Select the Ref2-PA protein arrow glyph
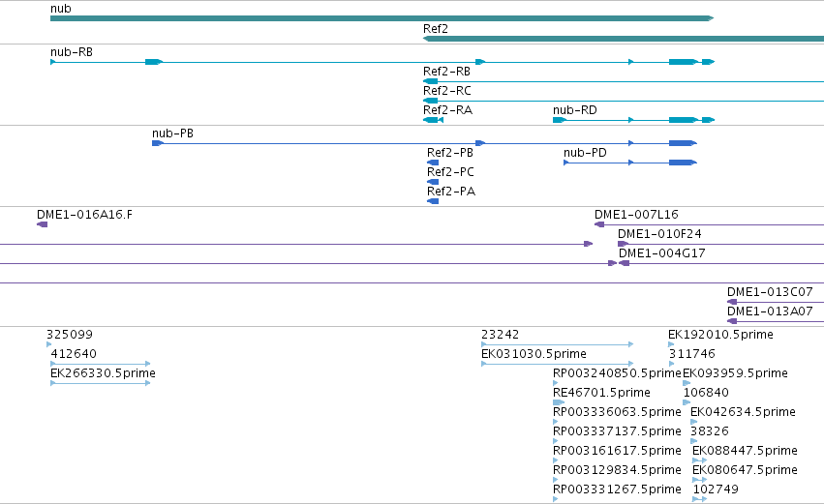This screenshot has width=824, height=504. 433,201
